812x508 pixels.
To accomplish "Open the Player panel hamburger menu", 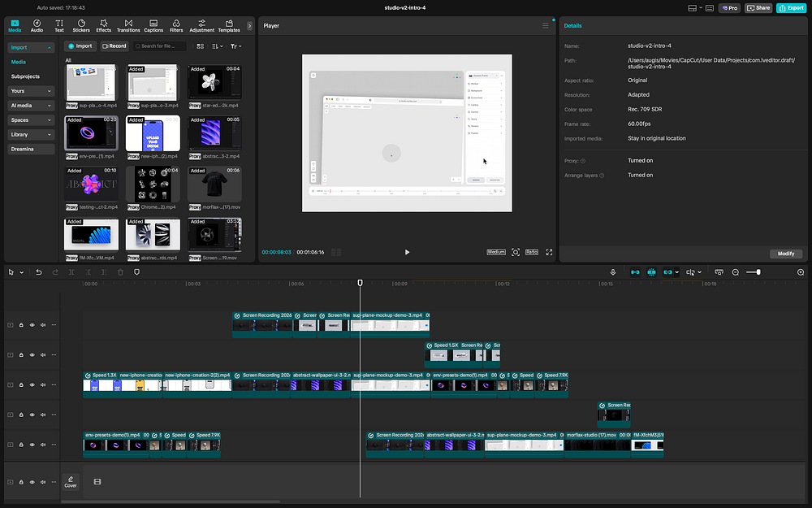I will pyautogui.click(x=546, y=26).
